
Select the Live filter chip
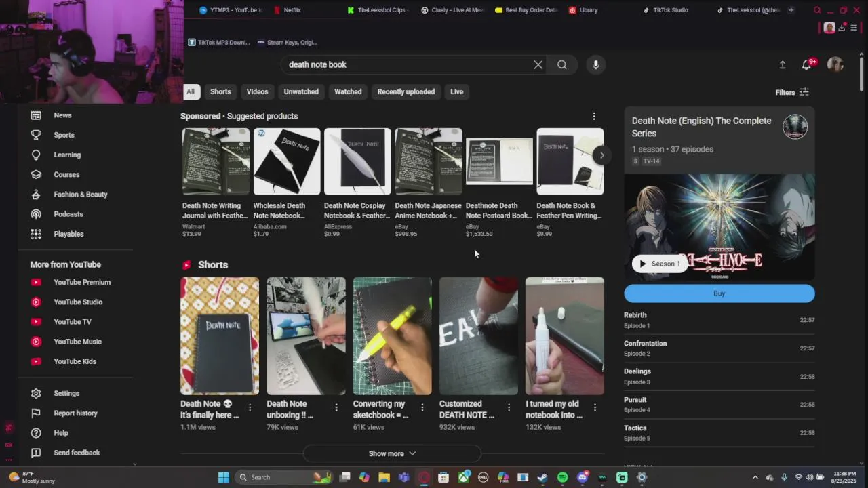pyautogui.click(x=457, y=91)
